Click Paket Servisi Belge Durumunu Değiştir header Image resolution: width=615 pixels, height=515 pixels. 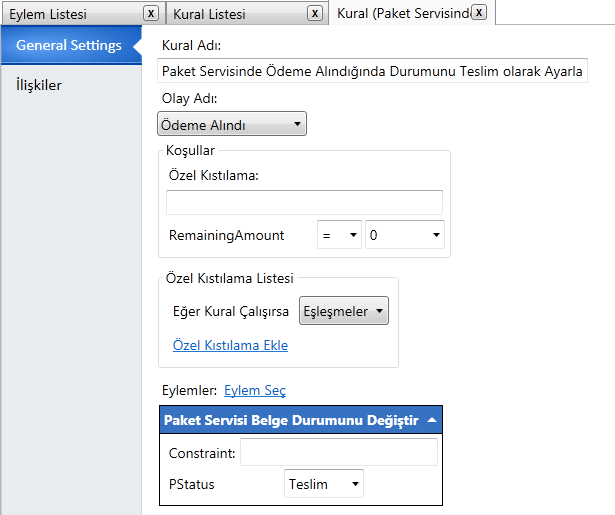coord(290,421)
